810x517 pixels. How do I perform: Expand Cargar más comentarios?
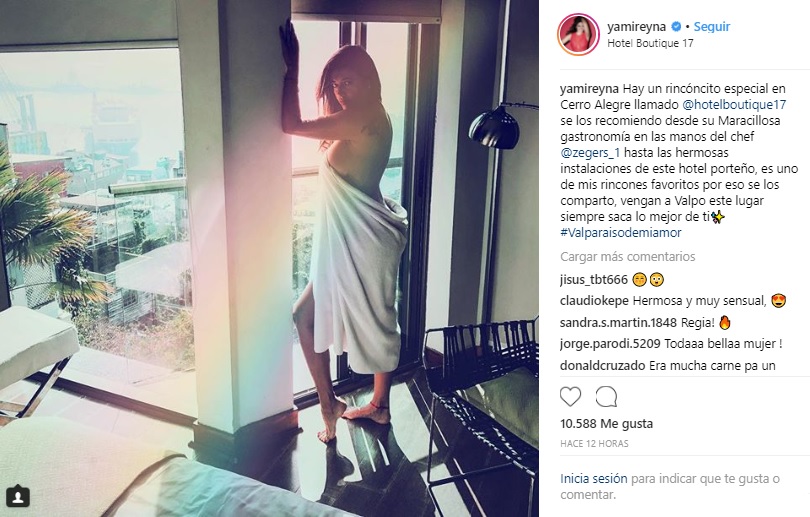tap(628, 257)
